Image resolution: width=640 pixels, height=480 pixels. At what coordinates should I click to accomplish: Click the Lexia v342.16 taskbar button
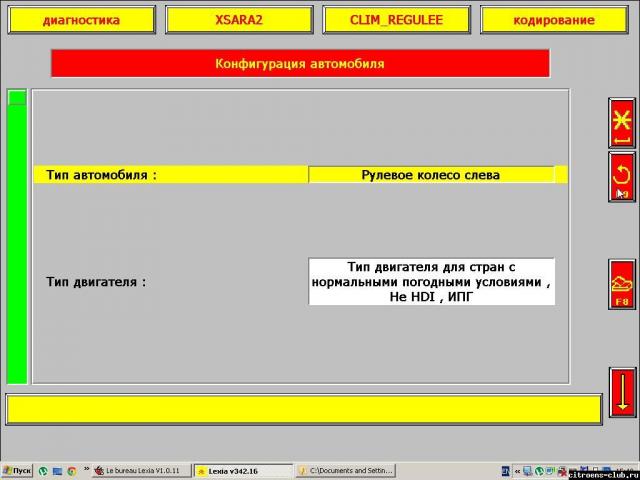click(241, 470)
